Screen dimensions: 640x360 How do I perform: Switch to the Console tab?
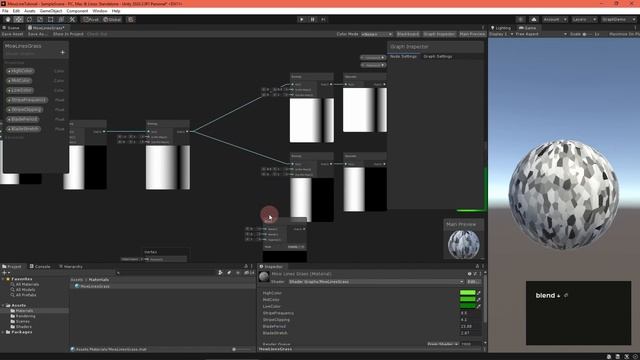40,267
